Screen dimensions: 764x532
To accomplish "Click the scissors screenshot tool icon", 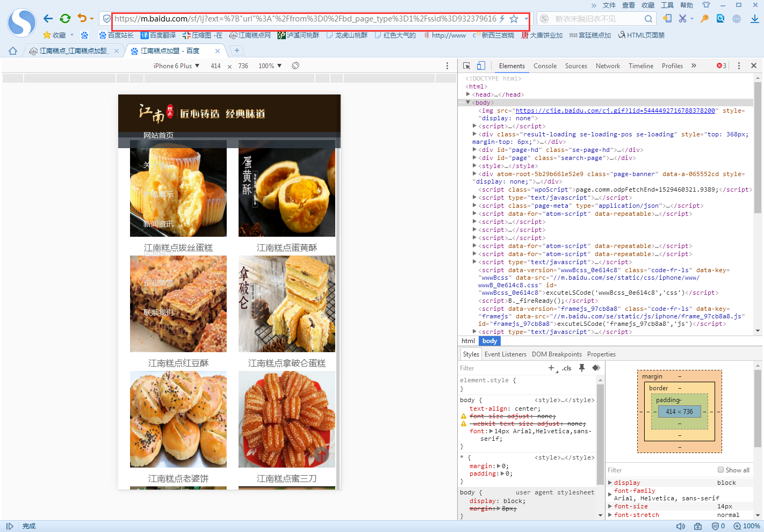I will [x=682, y=18].
